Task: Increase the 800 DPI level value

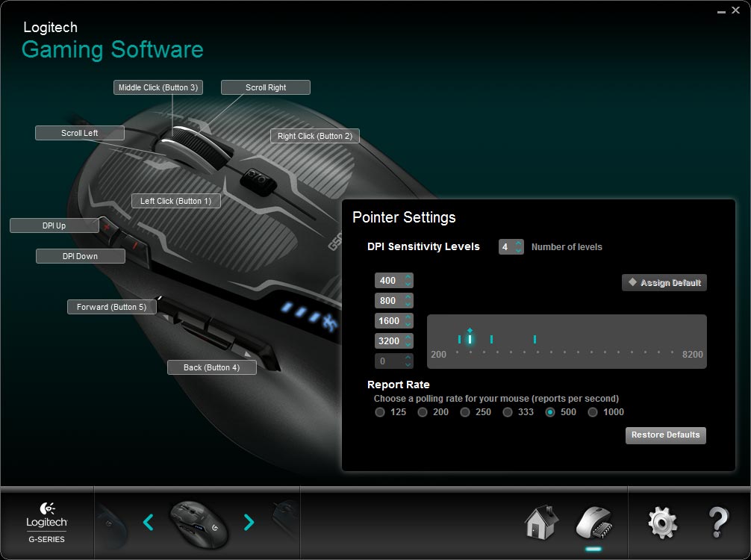Action: coord(408,297)
